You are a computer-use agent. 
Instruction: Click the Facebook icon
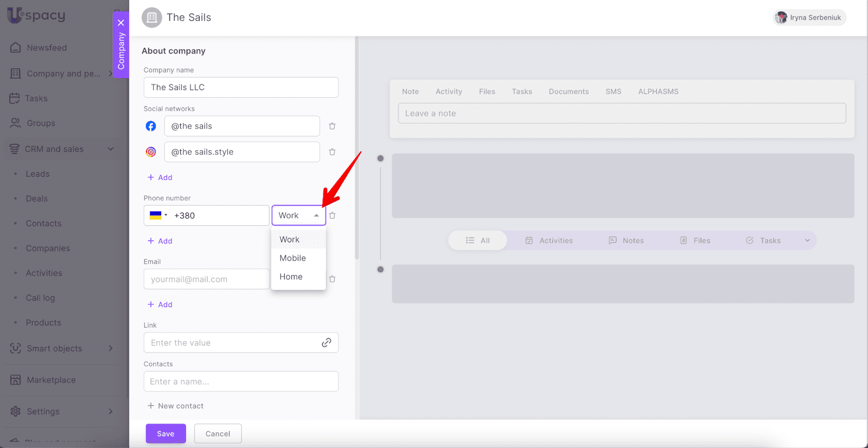[x=151, y=126]
